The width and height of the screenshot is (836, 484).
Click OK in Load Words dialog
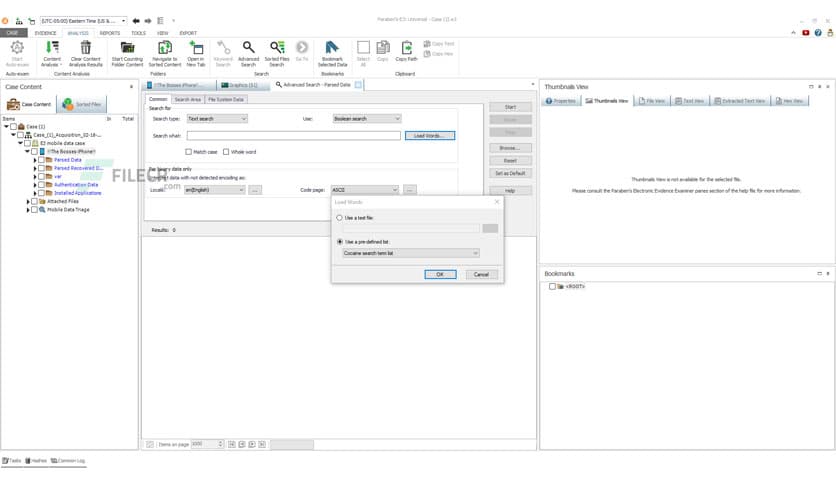click(x=439, y=274)
